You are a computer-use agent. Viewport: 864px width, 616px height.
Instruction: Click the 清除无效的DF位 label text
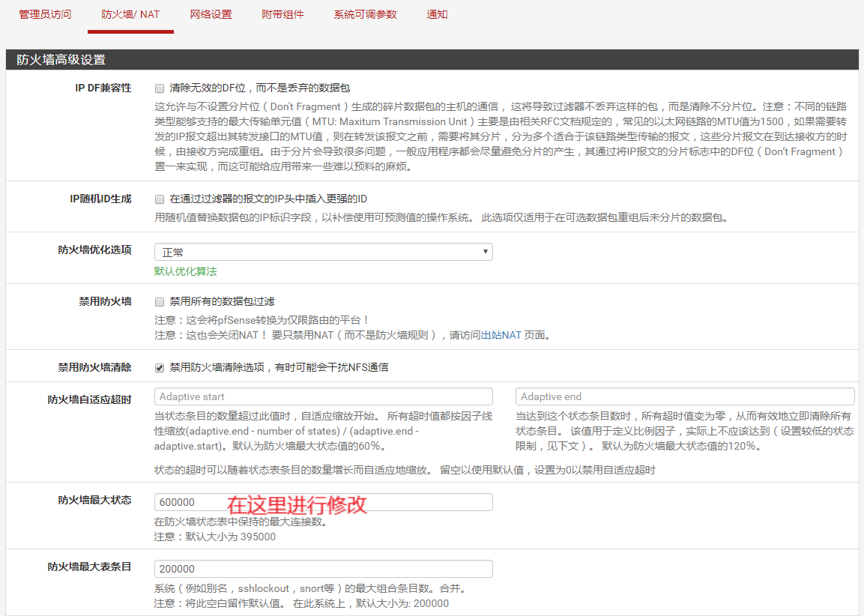[260, 88]
